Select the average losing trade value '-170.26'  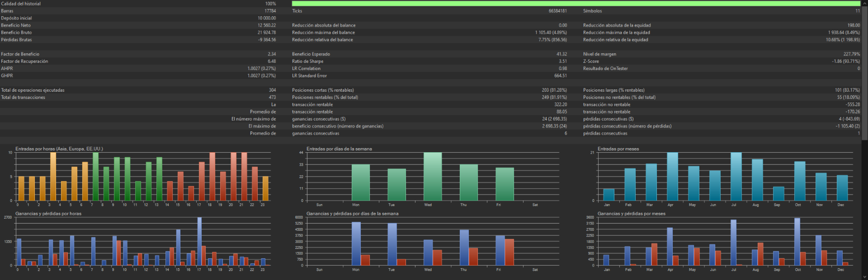pos(853,112)
